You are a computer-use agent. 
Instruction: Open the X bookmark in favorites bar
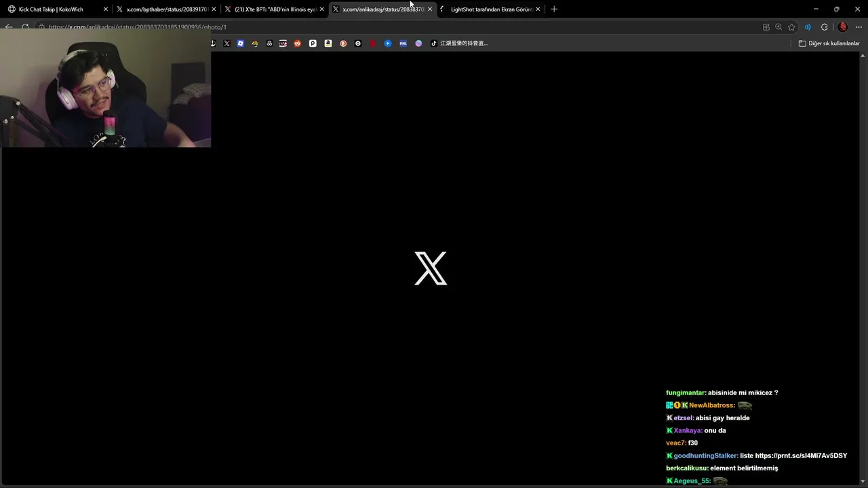pyautogui.click(x=226, y=43)
